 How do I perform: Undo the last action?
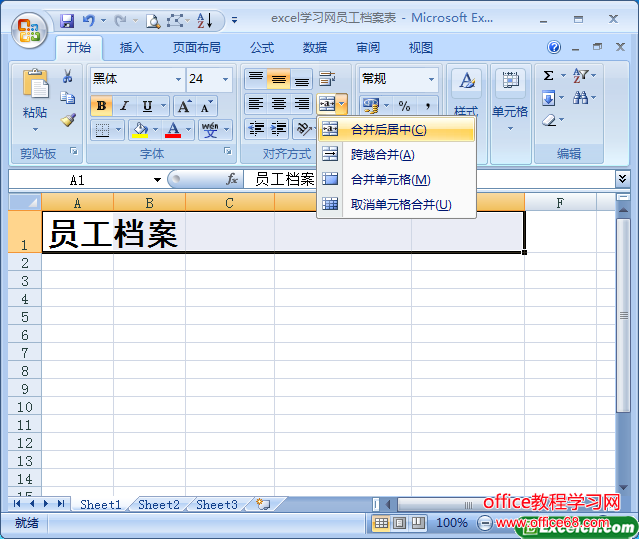88,20
